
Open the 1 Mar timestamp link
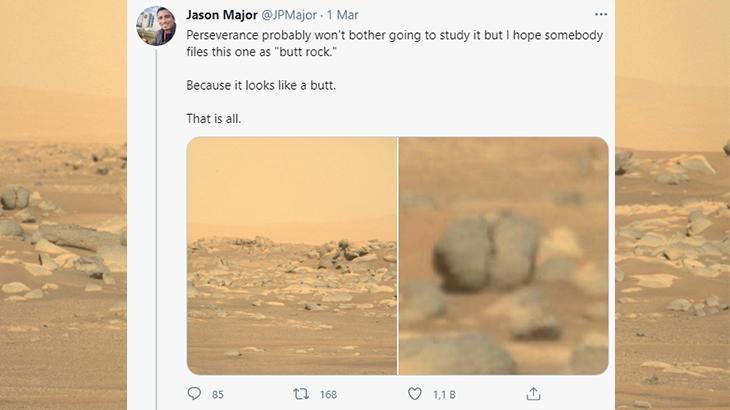(343, 15)
